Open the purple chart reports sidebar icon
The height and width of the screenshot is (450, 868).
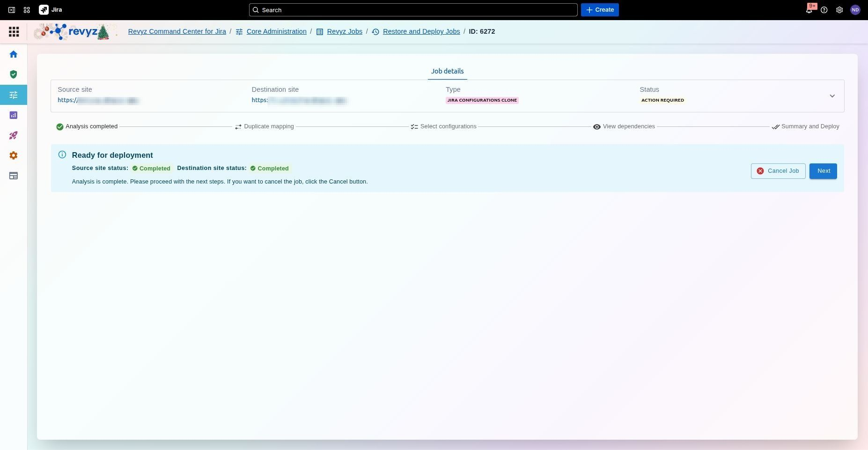(14, 115)
